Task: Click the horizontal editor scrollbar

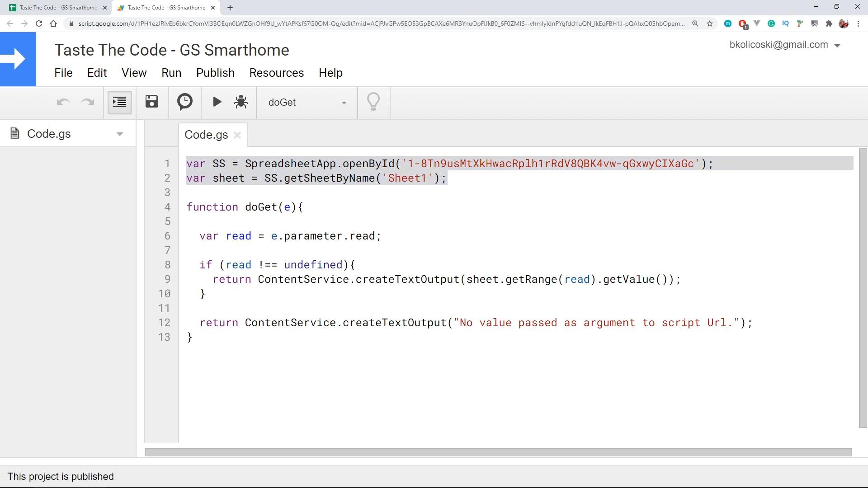Action: (x=498, y=452)
